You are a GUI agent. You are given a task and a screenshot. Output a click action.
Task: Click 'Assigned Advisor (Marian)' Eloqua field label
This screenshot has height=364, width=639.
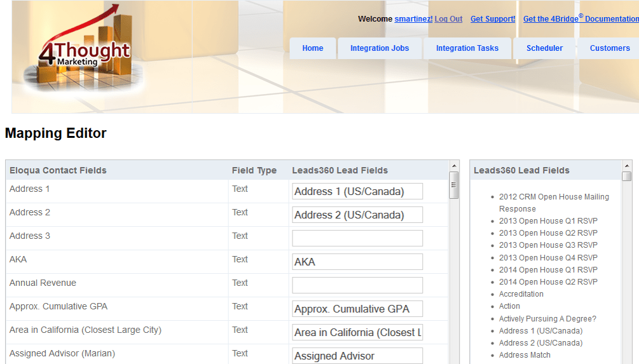62,354
